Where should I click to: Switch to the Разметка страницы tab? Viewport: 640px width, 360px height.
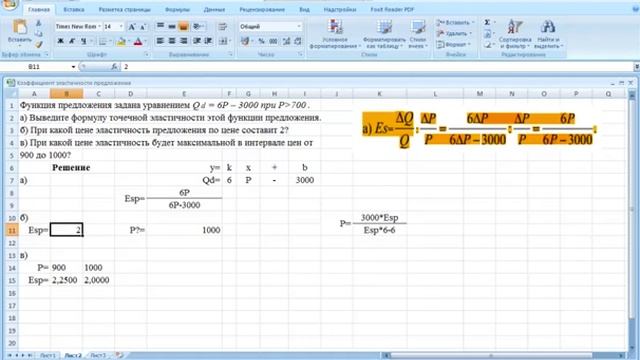124,9
